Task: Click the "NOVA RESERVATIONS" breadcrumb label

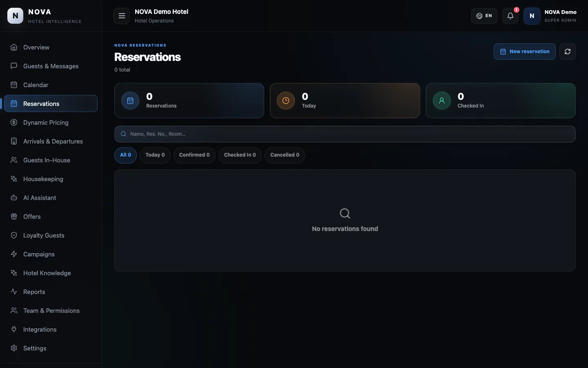Action: click(x=140, y=45)
